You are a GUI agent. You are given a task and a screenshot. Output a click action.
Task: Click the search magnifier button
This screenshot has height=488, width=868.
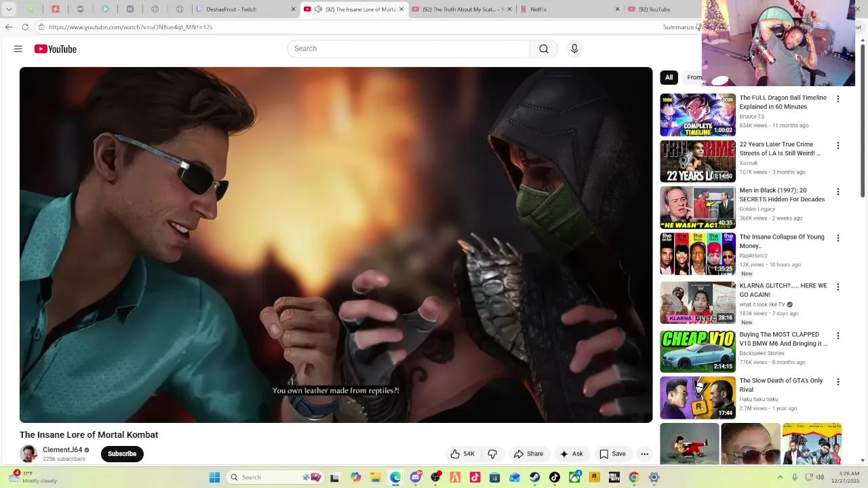[x=544, y=49]
